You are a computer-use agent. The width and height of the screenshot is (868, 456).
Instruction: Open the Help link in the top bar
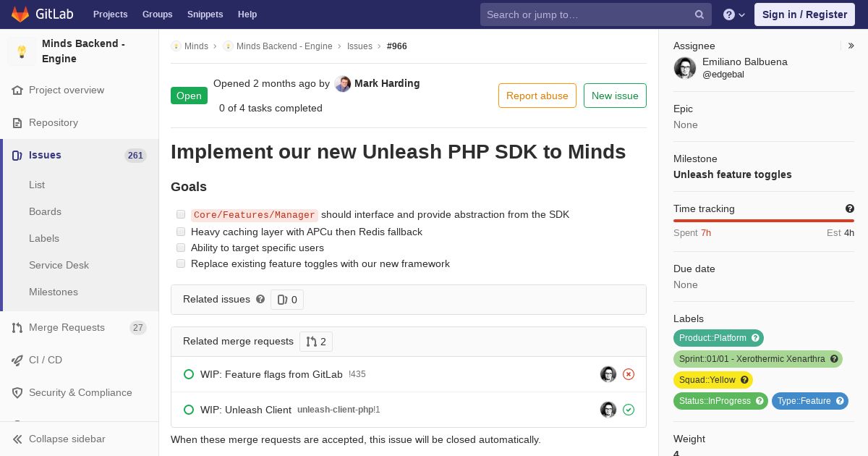coord(247,14)
